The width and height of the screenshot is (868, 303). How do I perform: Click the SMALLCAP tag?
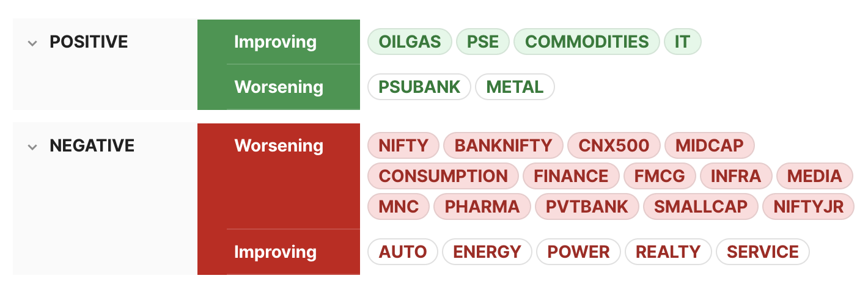point(701,206)
